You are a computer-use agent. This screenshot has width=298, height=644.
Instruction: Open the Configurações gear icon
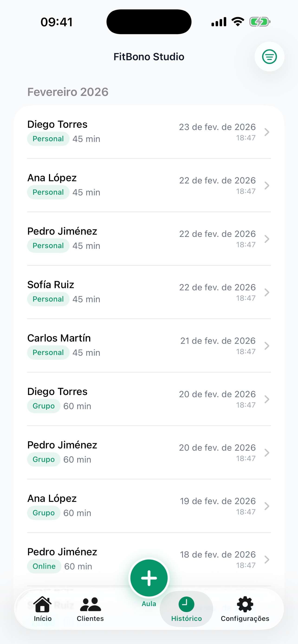click(x=245, y=605)
